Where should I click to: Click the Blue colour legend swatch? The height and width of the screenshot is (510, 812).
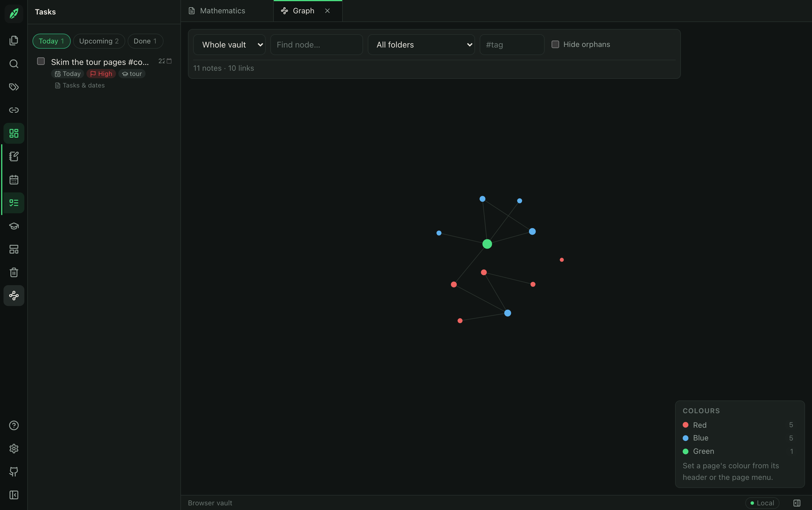tap(686, 438)
